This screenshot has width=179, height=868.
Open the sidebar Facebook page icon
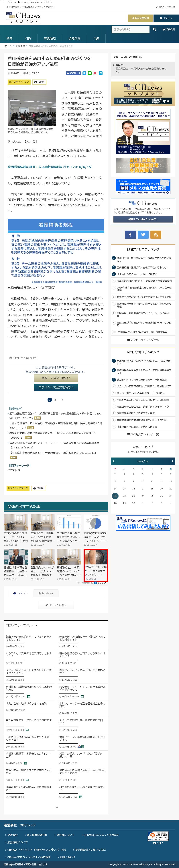click(130, 235)
